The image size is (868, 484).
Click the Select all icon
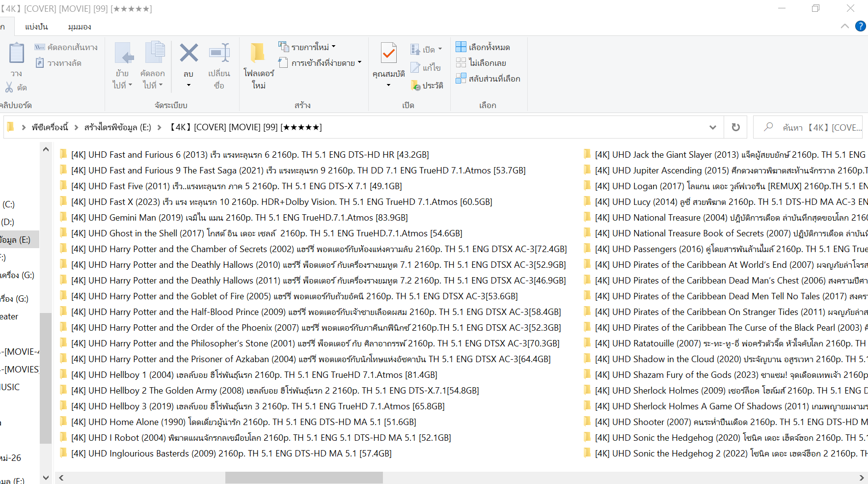tap(461, 47)
